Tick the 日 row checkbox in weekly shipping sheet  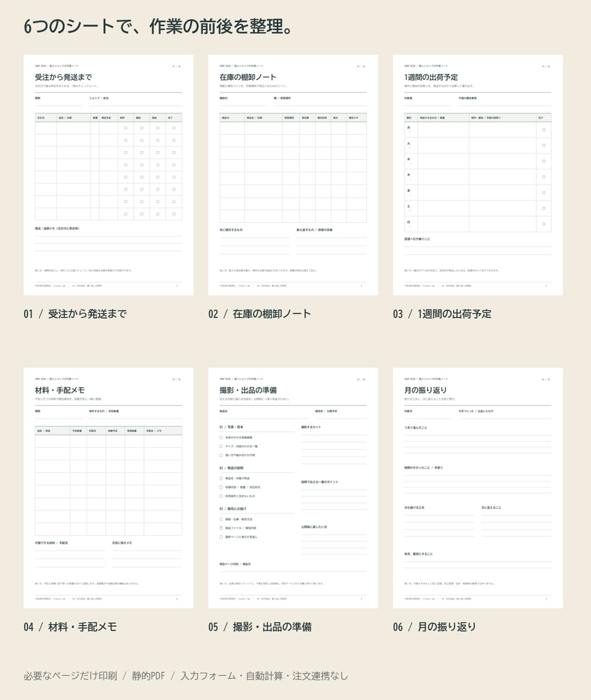coord(544,224)
